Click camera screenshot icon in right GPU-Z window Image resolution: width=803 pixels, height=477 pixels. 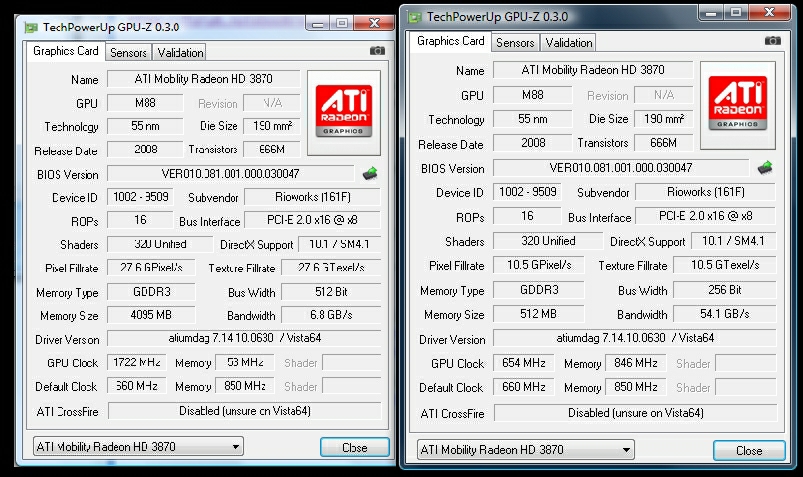click(773, 40)
